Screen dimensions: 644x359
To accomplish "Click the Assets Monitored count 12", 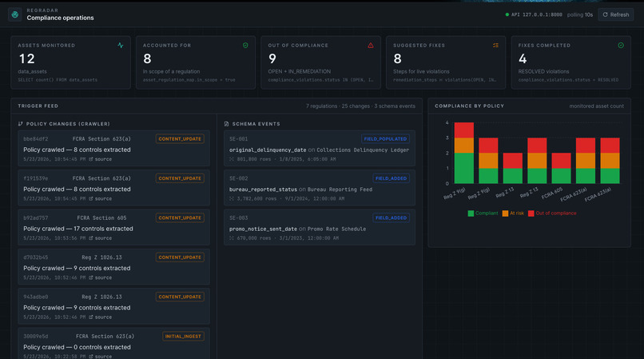I will pyautogui.click(x=26, y=59).
